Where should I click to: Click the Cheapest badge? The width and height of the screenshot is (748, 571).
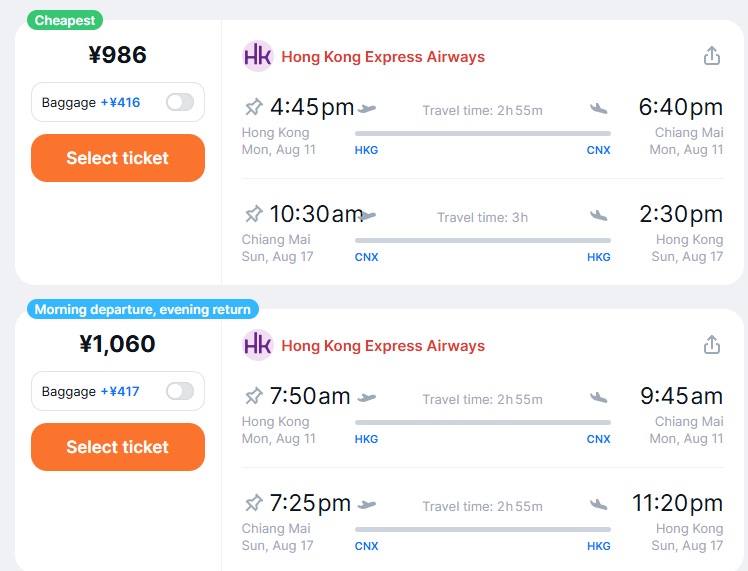65,21
